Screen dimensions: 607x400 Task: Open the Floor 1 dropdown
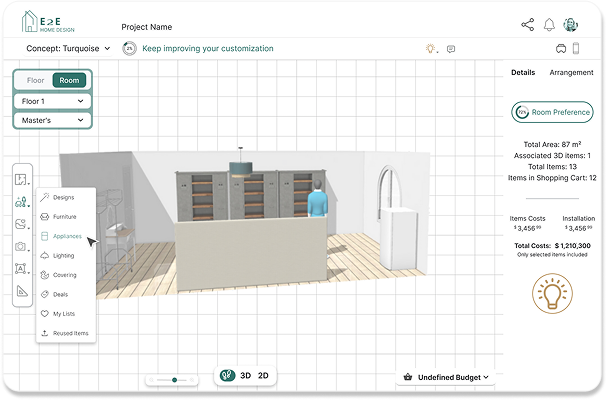pyautogui.click(x=53, y=101)
